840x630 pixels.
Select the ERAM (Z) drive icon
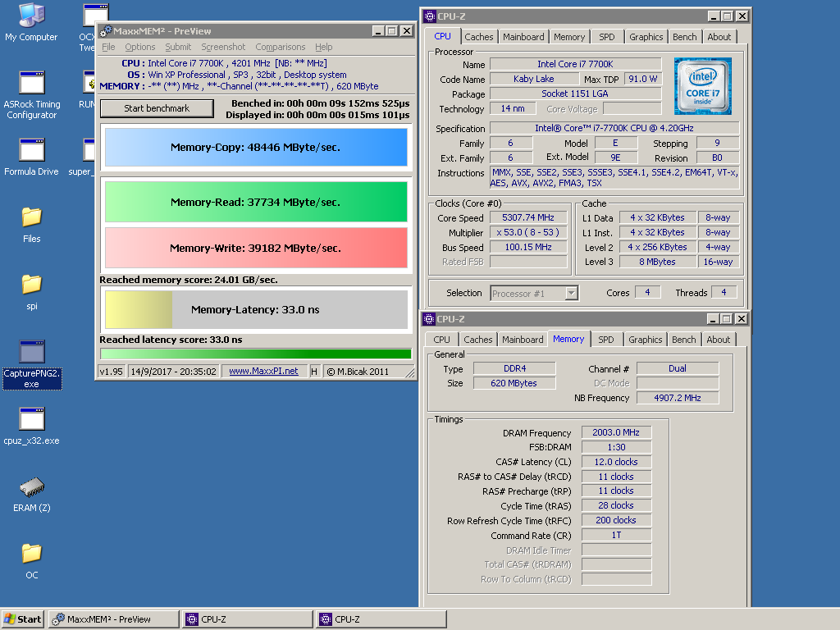click(32, 494)
